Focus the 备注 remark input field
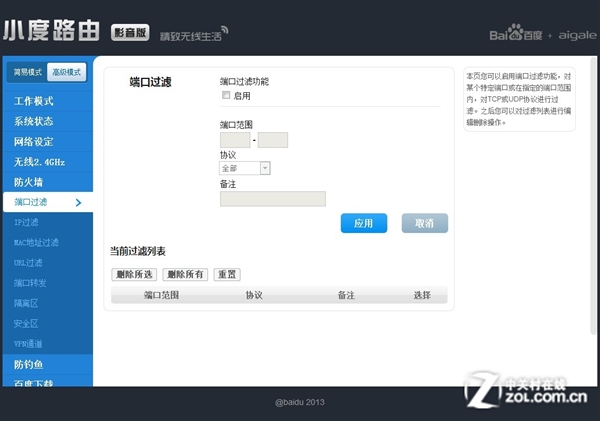600x421 pixels. click(273, 199)
